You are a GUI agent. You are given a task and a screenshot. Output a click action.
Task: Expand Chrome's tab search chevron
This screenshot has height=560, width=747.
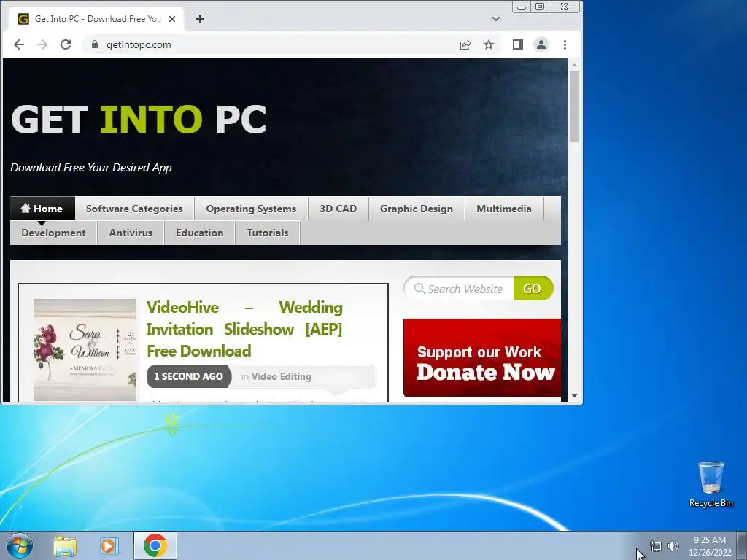pos(496,19)
